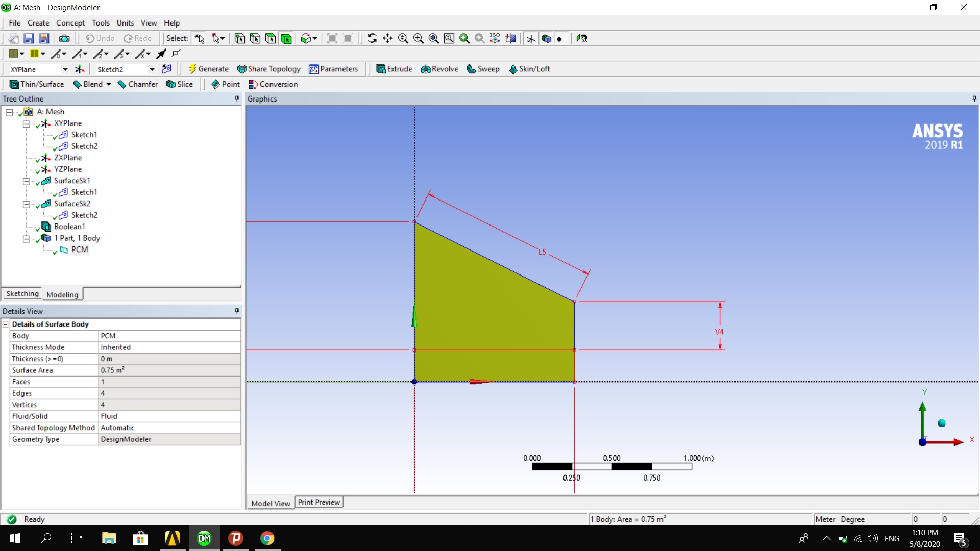Toggle the Display Plane button
This screenshot has height=551, width=980.
(531, 39)
